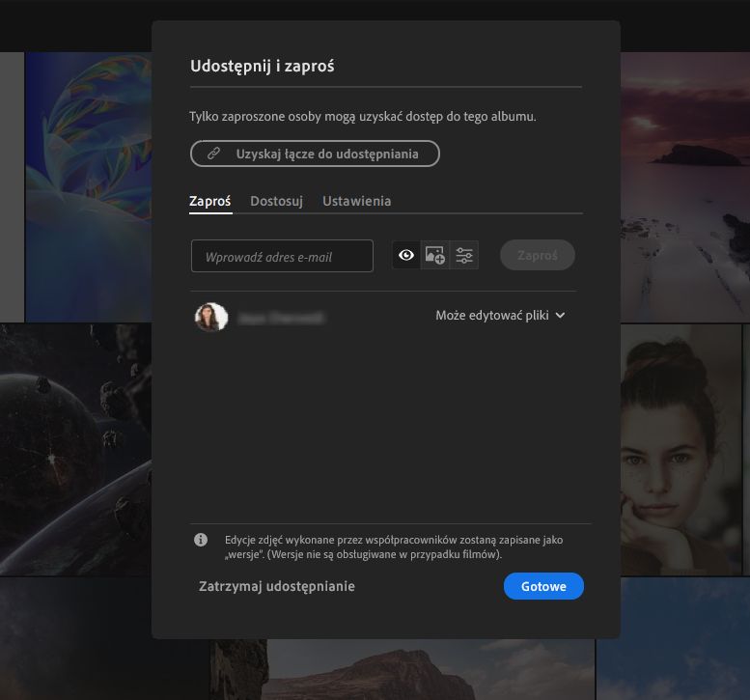The image size is (750, 700).
Task: Click the blue Gotowe button
Action: [x=543, y=586]
